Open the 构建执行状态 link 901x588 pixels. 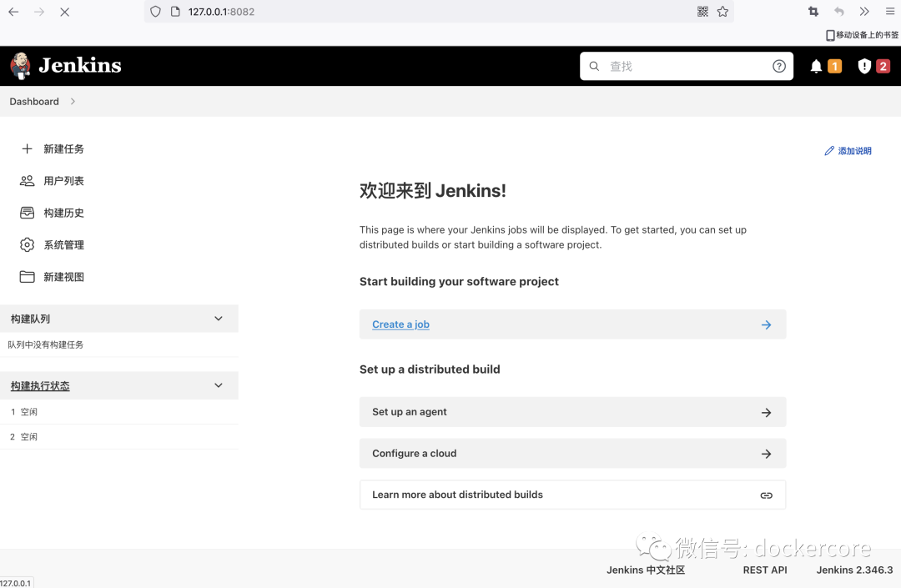point(40,386)
